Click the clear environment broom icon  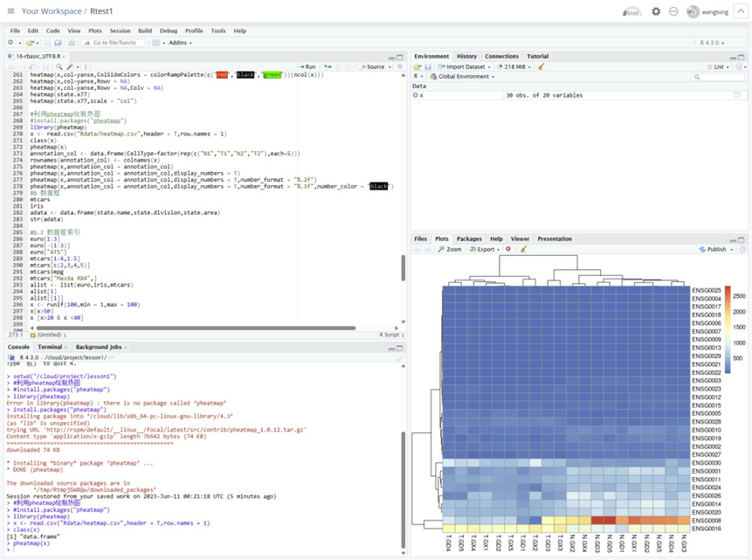pyautogui.click(x=541, y=67)
